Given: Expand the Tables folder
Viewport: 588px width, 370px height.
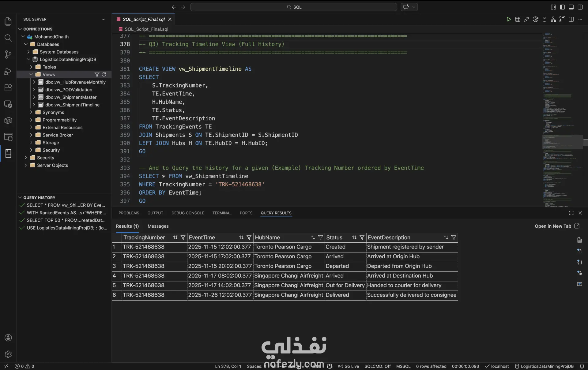Looking at the screenshot, I should pos(31,67).
